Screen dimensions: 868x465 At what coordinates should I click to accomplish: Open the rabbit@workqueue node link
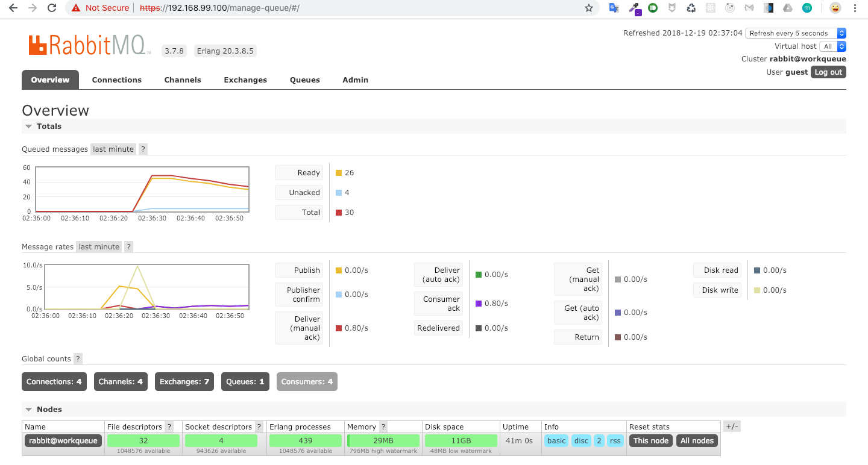coord(63,440)
